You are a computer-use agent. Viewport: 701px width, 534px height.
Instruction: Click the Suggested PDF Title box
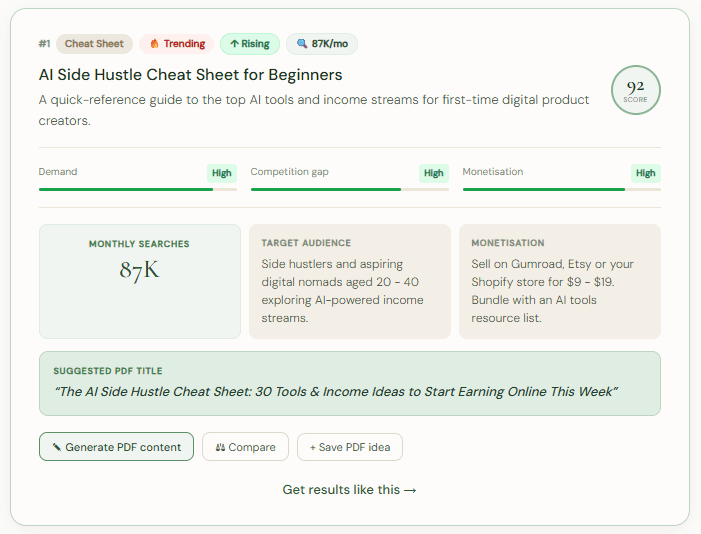click(350, 383)
